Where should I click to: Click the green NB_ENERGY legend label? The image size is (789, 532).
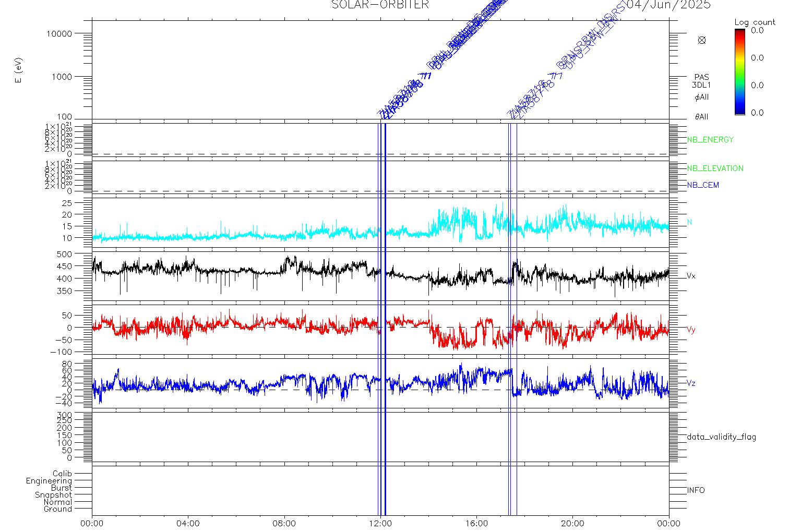(710, 140)
